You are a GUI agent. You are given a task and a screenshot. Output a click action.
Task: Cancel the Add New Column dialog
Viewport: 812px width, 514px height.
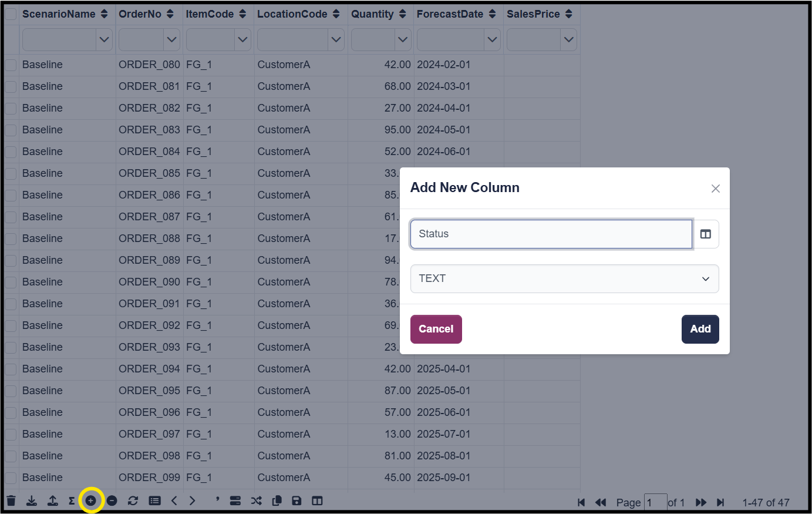436,329
